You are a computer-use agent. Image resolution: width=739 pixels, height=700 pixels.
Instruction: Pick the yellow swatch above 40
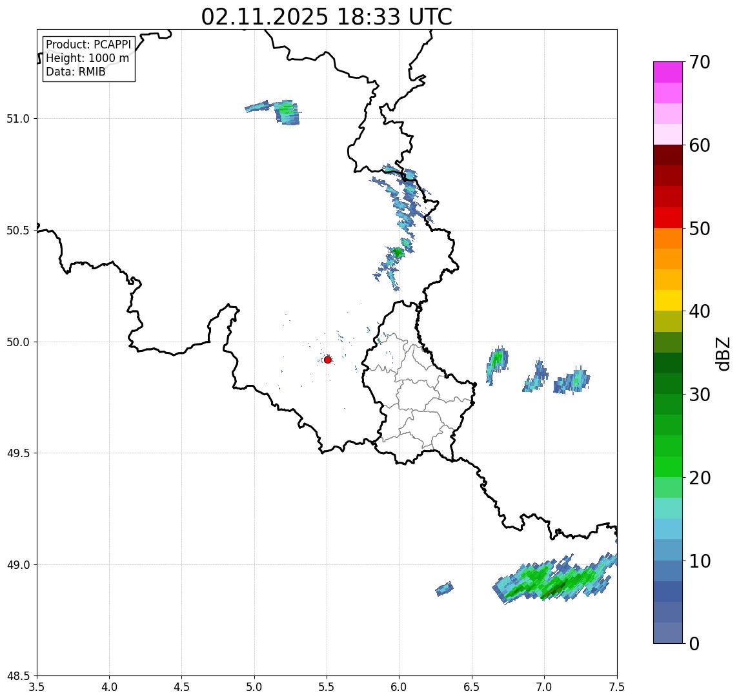[668, 300]
